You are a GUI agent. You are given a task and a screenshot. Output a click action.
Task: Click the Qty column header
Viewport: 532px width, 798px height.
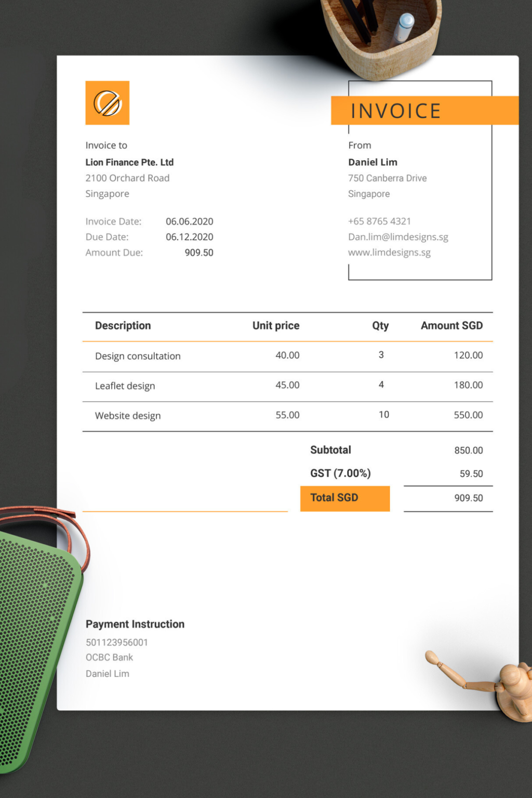pos(380,326)
